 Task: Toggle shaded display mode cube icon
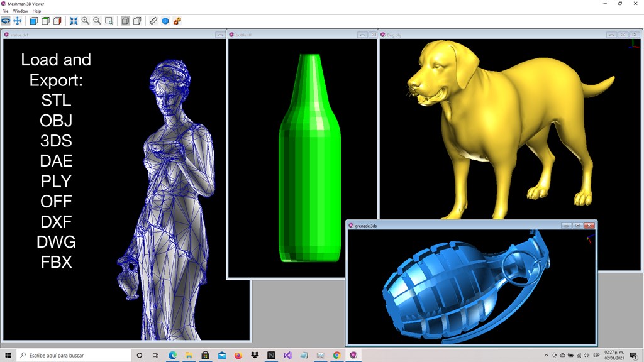tap(125, 21)
